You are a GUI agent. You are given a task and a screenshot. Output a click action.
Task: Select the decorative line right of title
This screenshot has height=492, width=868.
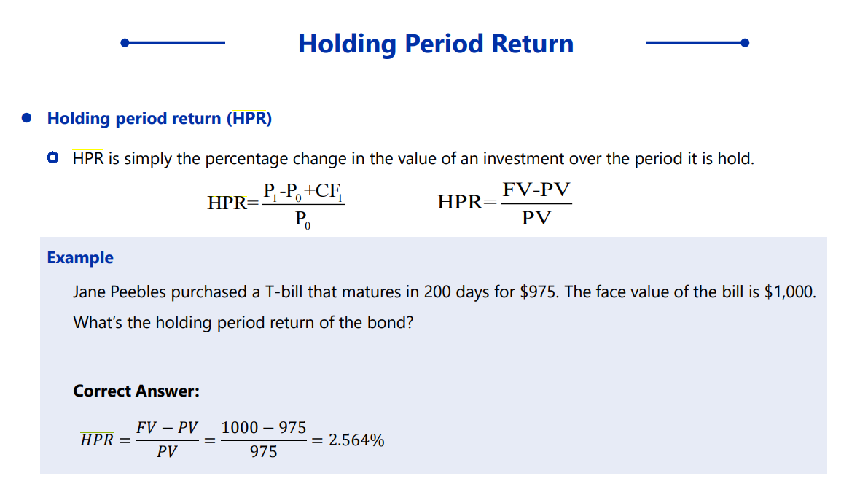click(x=697, y=43)
